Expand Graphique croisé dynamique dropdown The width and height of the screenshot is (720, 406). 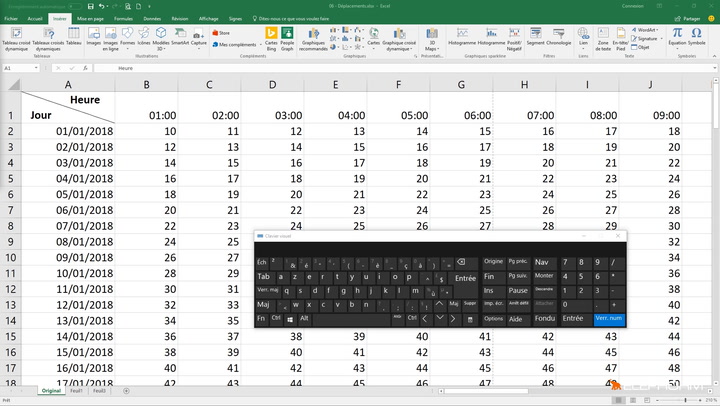pyautogui.click(x=398, y=49)
